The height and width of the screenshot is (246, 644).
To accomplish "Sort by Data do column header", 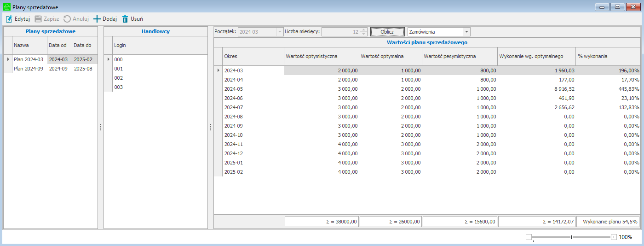I will 85,45.
